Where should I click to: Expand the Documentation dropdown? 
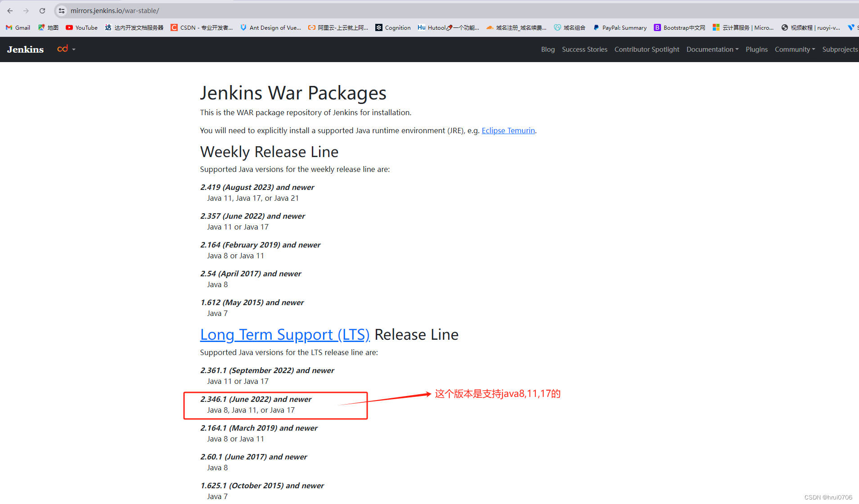tap(712, 49)
